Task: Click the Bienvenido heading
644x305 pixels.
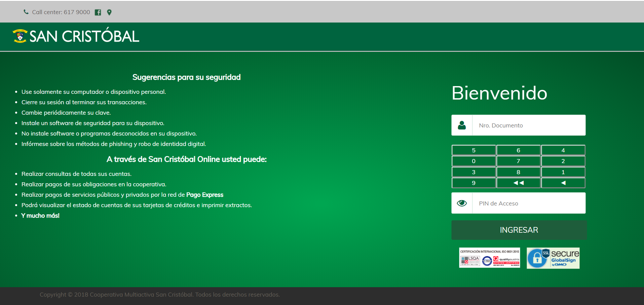Action: point(499,93)
